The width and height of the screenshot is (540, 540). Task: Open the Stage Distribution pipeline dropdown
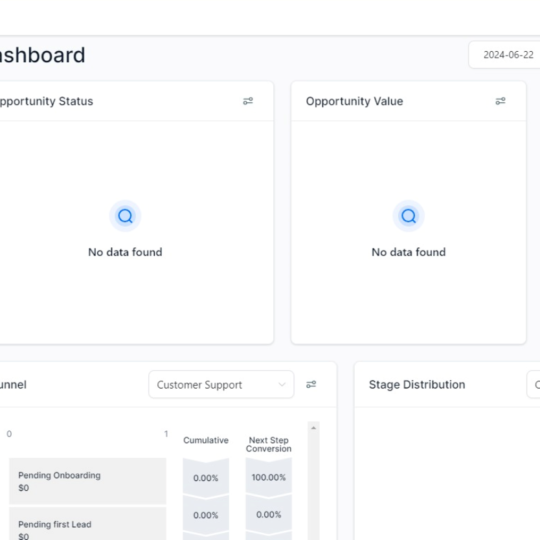click(533, 384)
